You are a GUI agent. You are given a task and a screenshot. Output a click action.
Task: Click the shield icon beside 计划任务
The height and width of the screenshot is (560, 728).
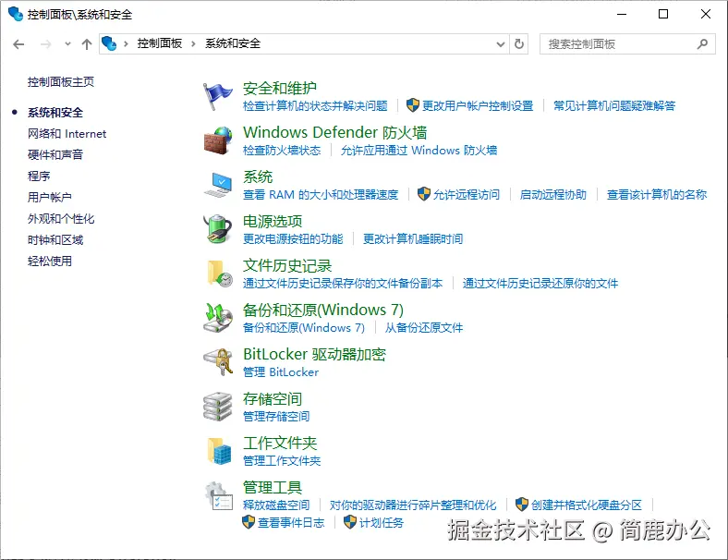[349, 522]
